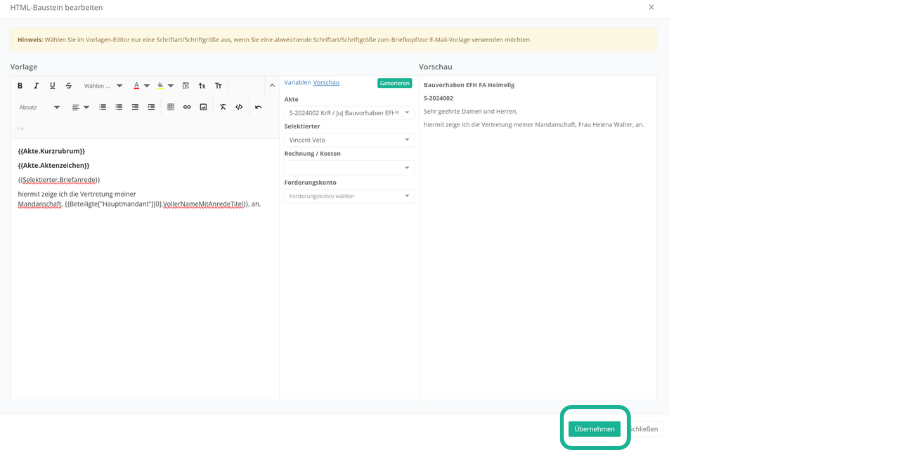This screenshot has width=900, height=450.
Task: Insert a table into the template
Action: coord(170,107)
